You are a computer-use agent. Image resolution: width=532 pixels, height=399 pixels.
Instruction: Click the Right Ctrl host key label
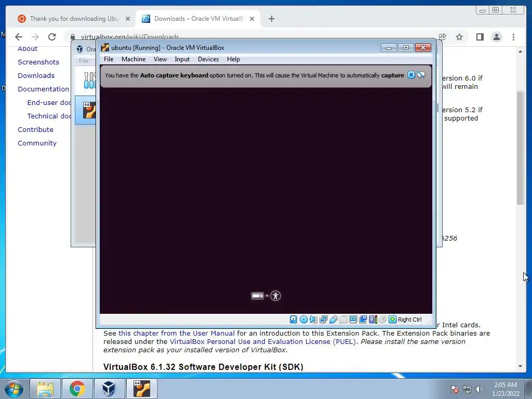point(409,320)
